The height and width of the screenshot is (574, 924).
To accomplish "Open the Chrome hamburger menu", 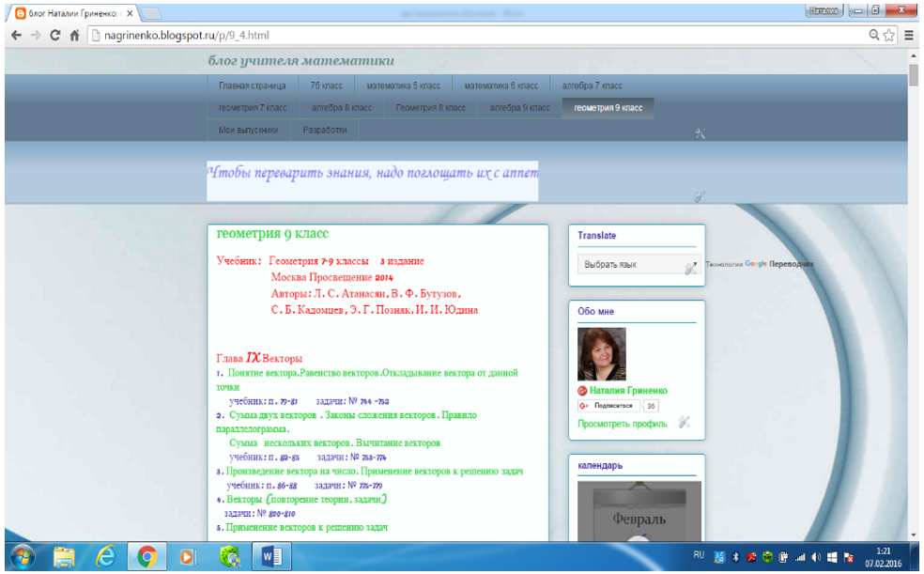I will (908, 34).
